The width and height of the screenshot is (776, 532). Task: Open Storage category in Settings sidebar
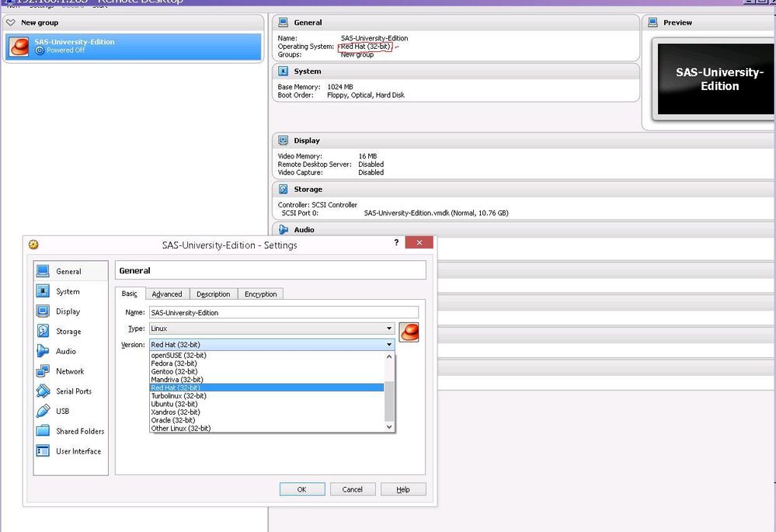[71, 331]
